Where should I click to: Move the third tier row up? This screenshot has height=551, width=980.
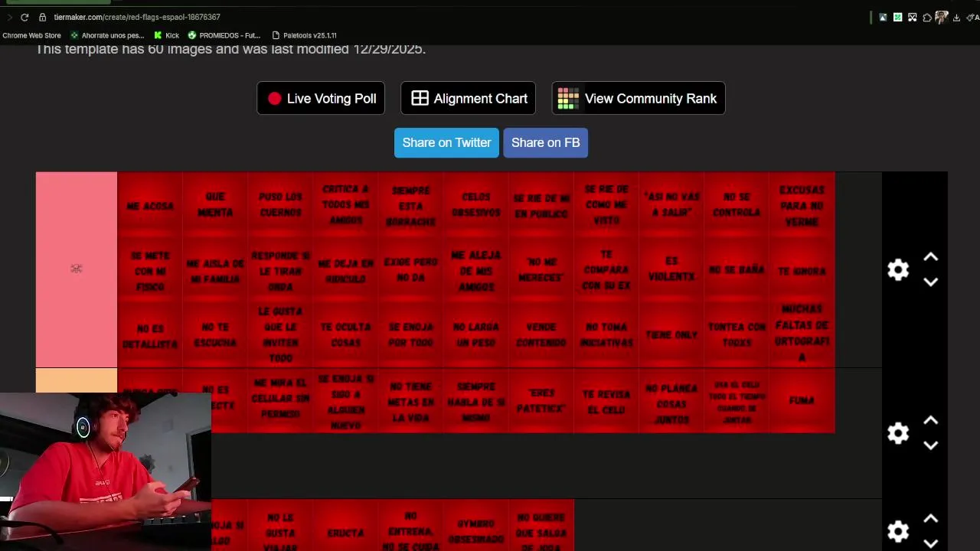pos(930,519)
